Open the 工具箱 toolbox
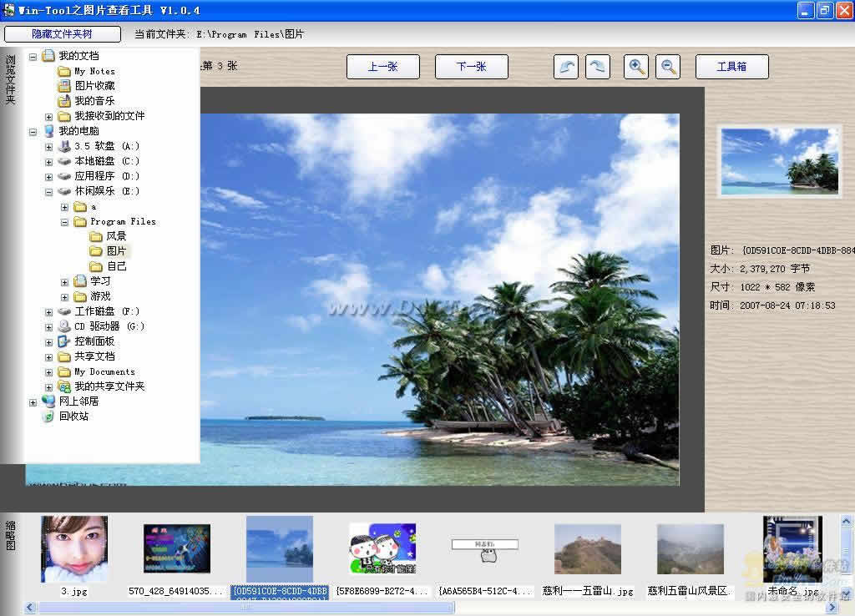Viewport: 855px width, 616px height. [731, 67]
